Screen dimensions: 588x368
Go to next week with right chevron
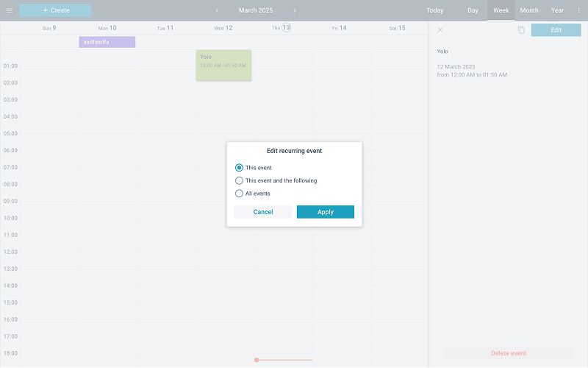[x=295, y=10]
